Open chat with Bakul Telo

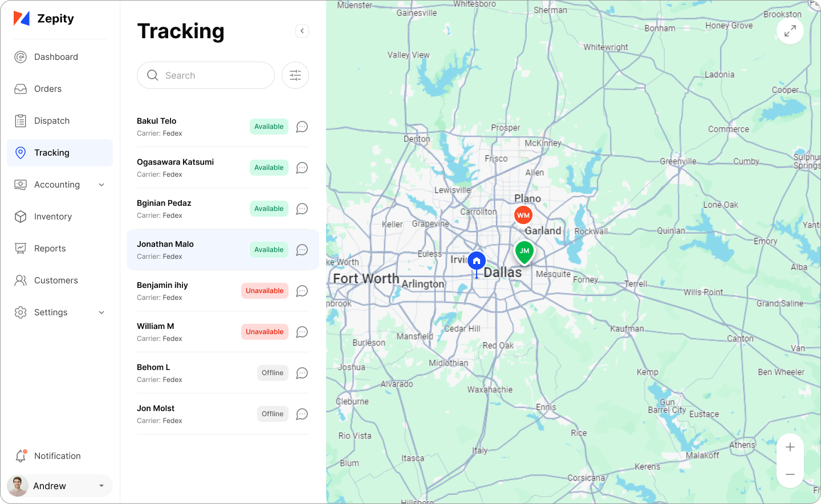(x=302, y=127)
